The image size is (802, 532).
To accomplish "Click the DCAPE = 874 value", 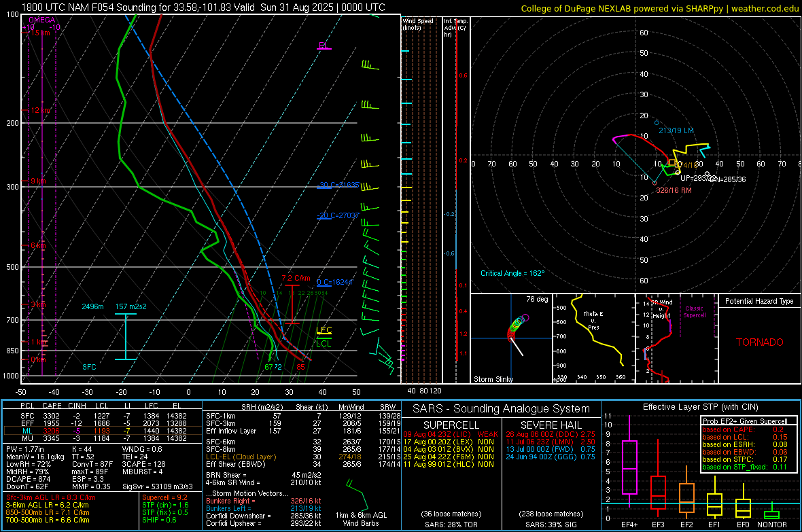I will point(28,479).
